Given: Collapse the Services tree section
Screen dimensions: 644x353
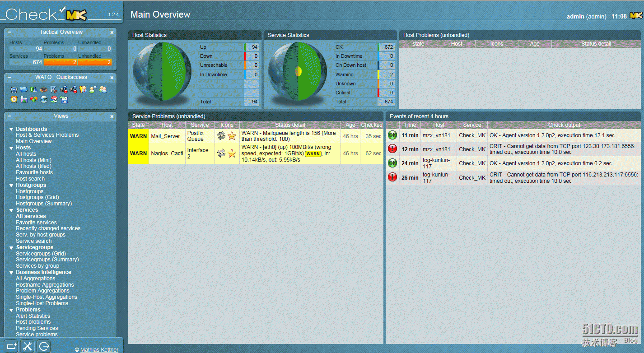Looking at the screenshot, I should [x=11, y=210].
